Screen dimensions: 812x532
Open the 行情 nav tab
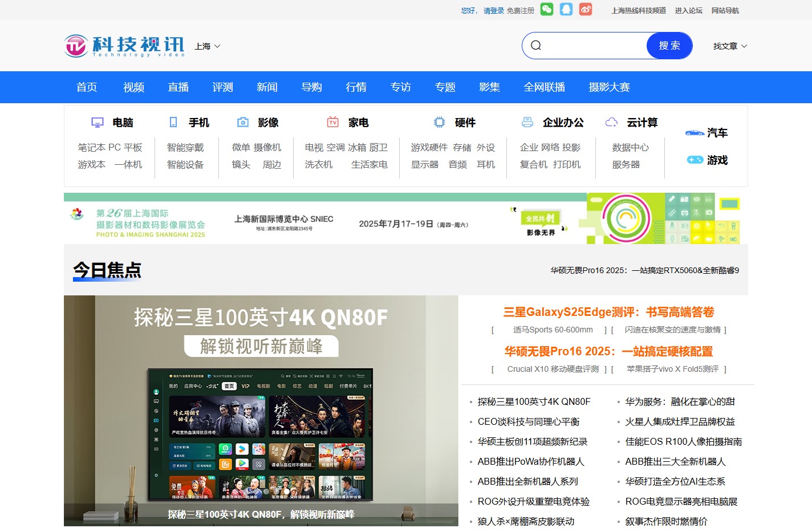coord(356,87)
